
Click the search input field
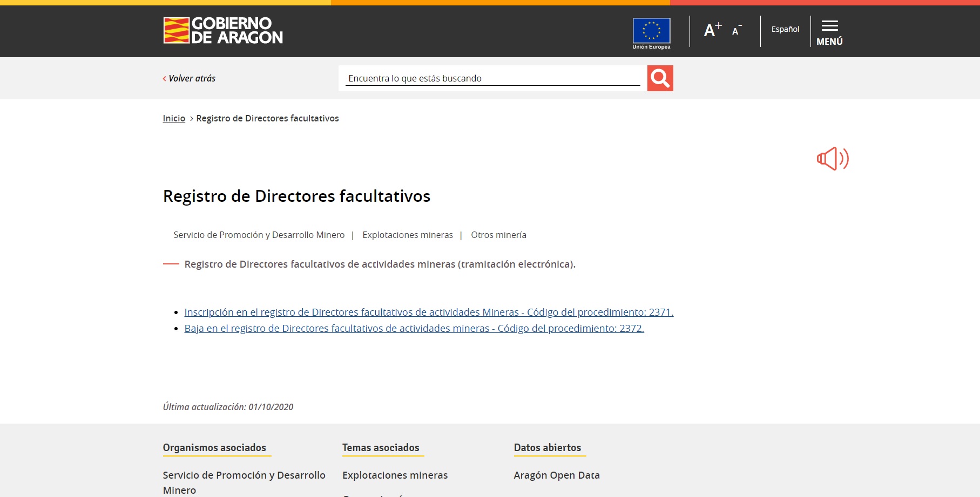(x=492, y=78)
